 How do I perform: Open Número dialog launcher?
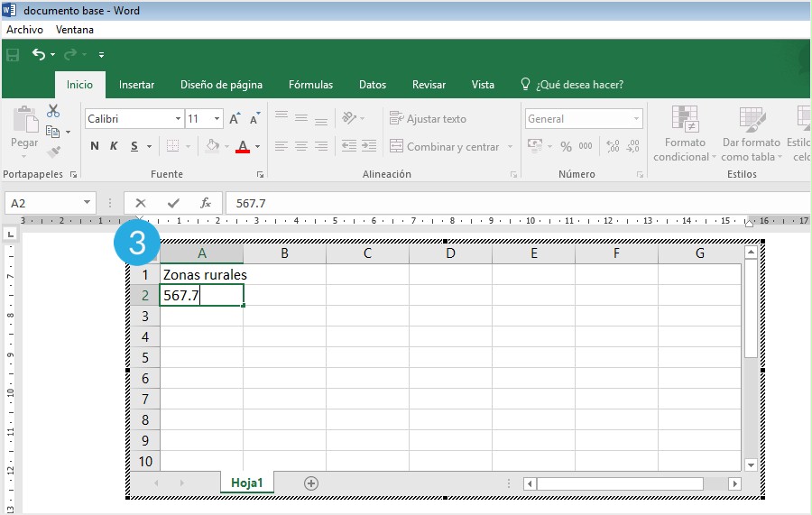pyautogui.click(x=640, y=174)
